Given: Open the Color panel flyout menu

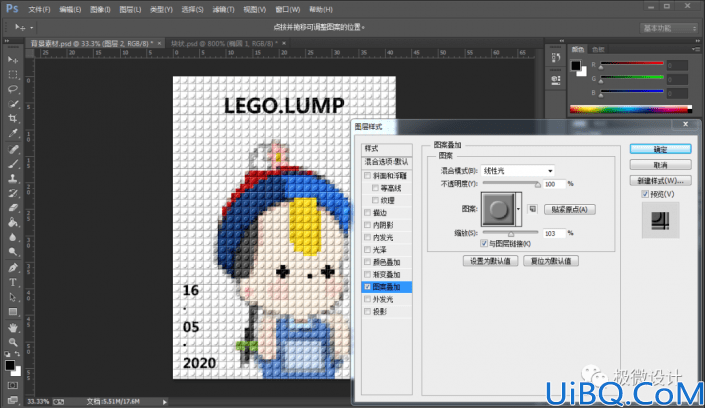Looking at the screenshot, I should pyautogui.click(x=696, y=49).
